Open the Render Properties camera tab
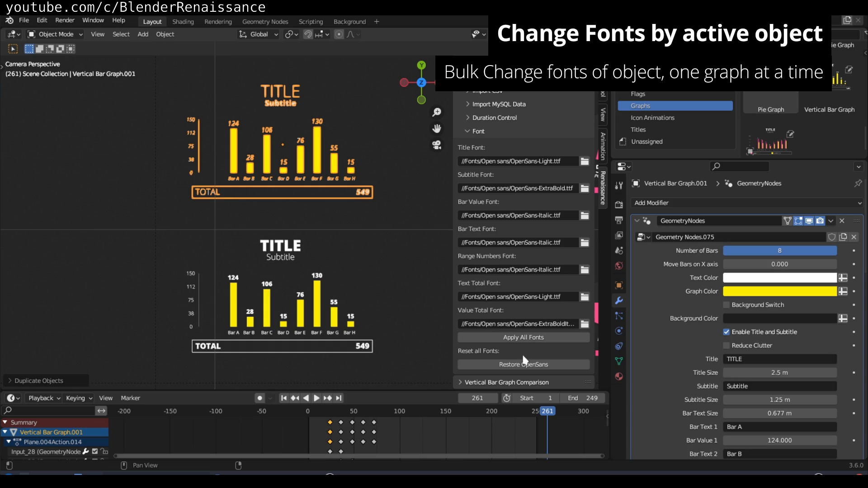 [619, 204]
